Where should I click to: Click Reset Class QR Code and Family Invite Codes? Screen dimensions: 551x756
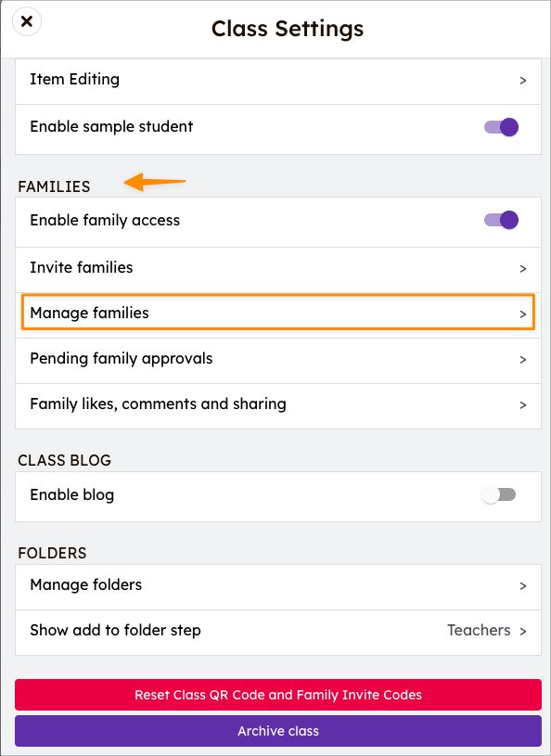pos(278,695)
